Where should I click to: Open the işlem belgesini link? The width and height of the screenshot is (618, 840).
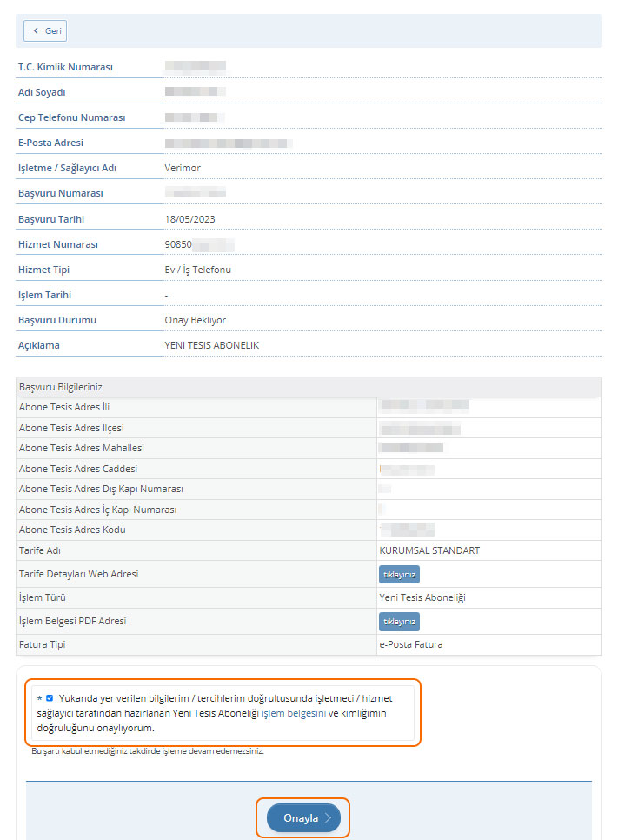(294, 713)
